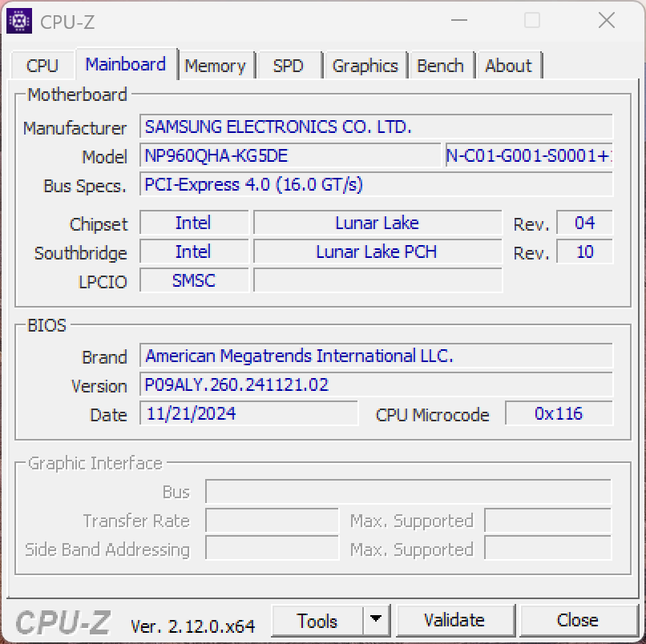Click the Graphic Interface Bus field
This screenshot has width=646, height=644.
click(408, 491)
